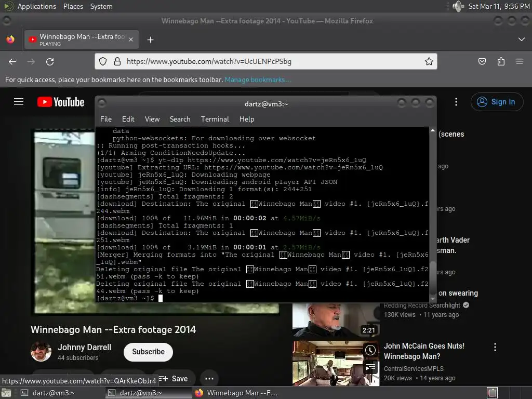
Task: Reload the page with the refresh icon
Action: [x=50, y=61]
